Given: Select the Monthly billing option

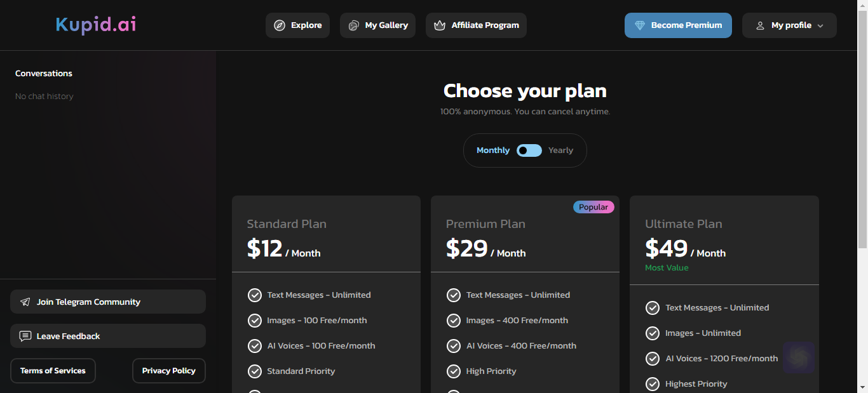Looking at the screenshot, I should coord(493,150).
